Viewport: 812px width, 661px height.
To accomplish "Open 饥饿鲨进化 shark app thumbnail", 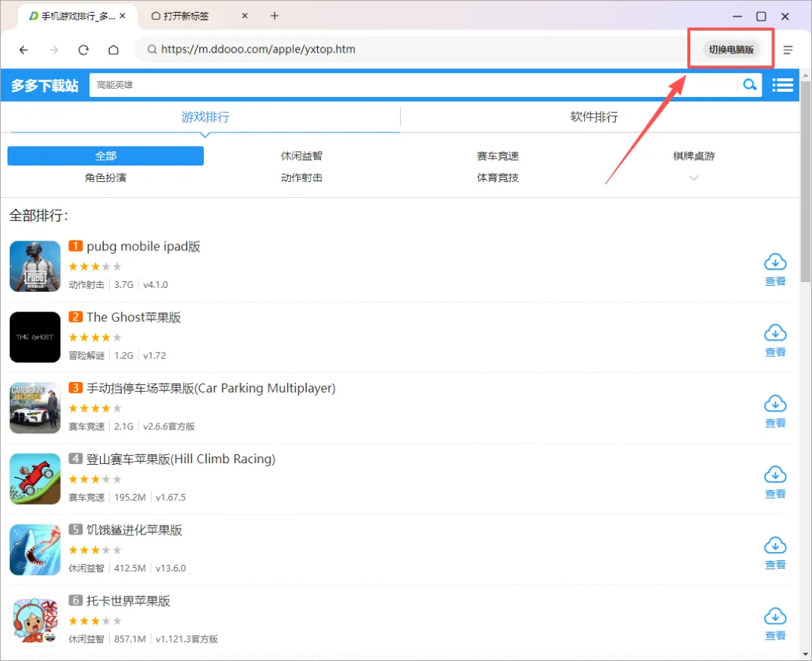I will click(35, 550).
